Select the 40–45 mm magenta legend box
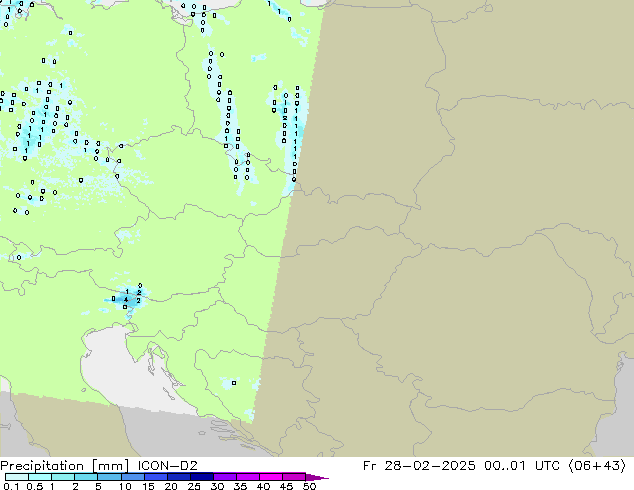The height and width of the screenshot is (490, 634). [x=270, y=477]
